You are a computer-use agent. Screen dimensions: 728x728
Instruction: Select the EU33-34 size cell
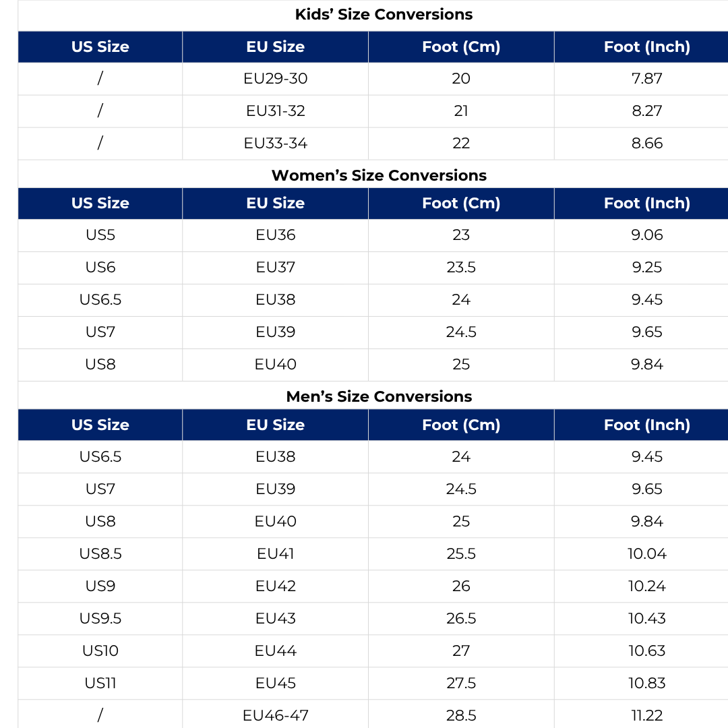point(275,144)
